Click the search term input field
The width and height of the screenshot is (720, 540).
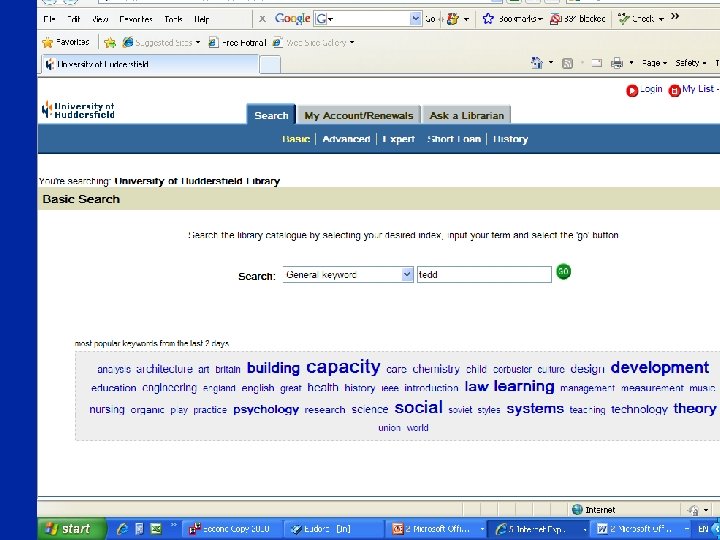click(x=484, y=275)
